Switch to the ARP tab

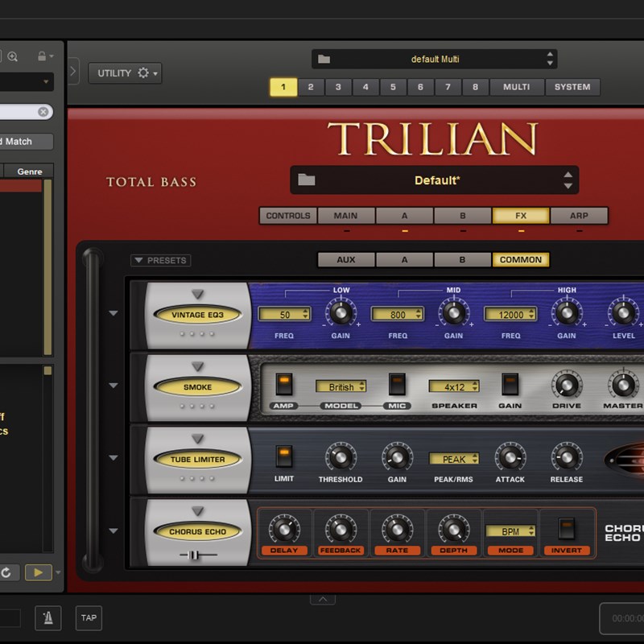coord(579,215)
